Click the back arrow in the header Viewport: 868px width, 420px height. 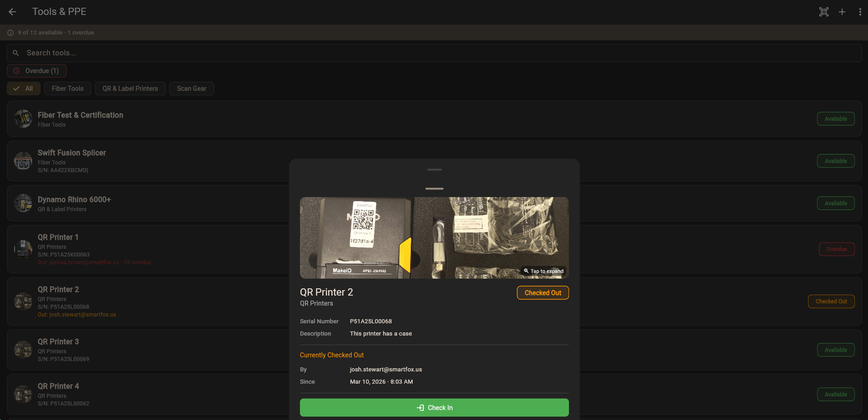click(x=12, y=12)
